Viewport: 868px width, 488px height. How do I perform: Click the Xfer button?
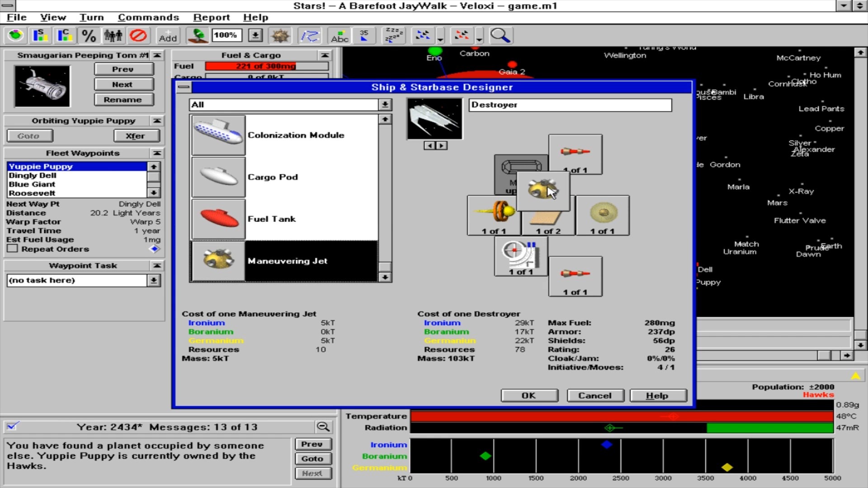(x=136, y=136)
